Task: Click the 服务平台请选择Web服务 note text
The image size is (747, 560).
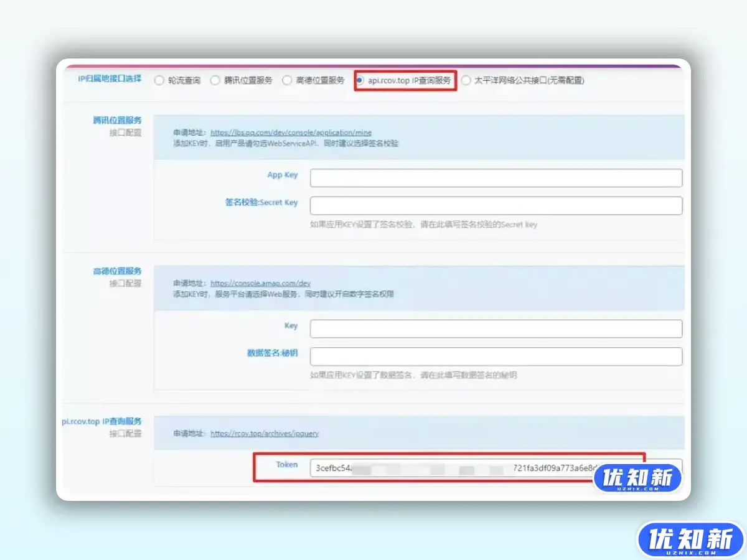Action: [283, 294]
